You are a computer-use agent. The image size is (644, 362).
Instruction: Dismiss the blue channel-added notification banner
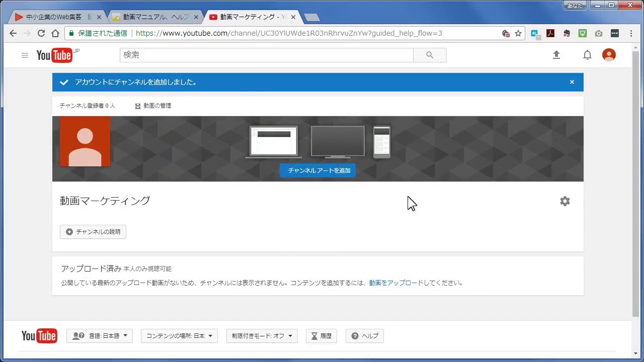(x=572, y=82)
